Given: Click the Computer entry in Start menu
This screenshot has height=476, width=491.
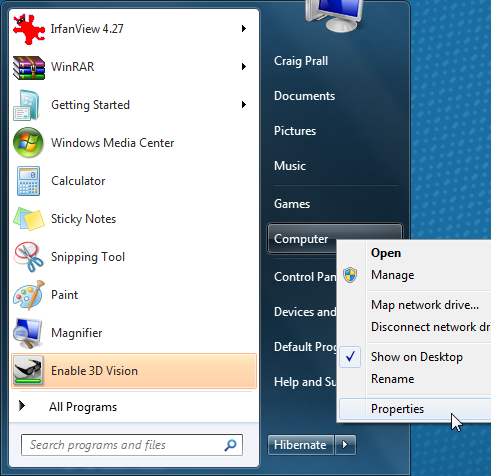Looking at the screenshot, I should [301, 239].
